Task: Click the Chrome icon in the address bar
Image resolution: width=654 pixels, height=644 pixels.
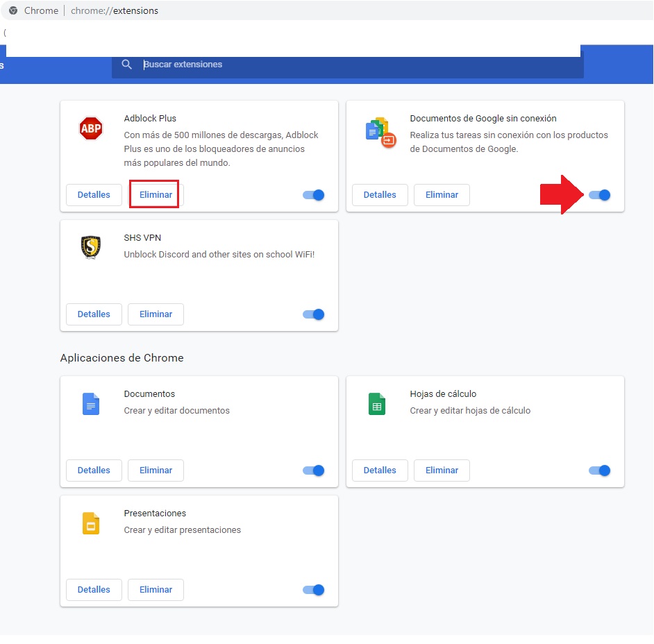Action: [13, 10]
